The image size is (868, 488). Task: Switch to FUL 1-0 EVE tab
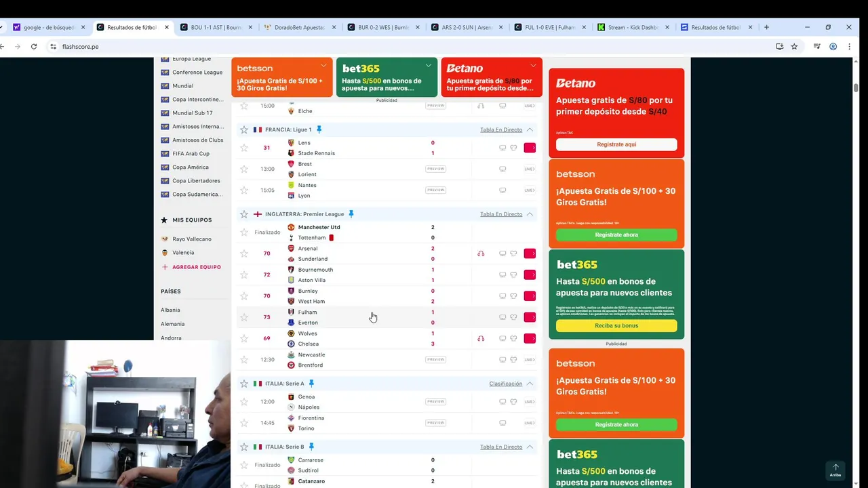pyautogui.click(x=549, y=28)
